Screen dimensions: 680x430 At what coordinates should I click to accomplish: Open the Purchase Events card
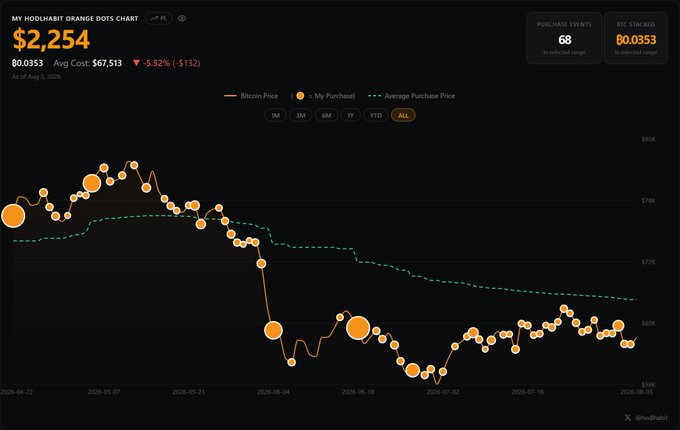(x=564, y=38)
